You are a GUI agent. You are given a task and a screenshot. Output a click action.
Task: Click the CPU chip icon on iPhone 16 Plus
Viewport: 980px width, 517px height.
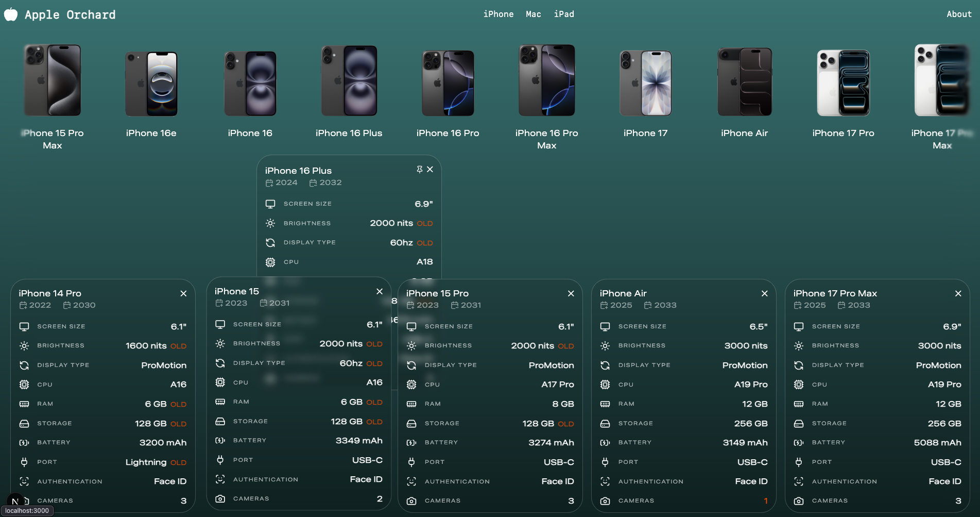270,262
